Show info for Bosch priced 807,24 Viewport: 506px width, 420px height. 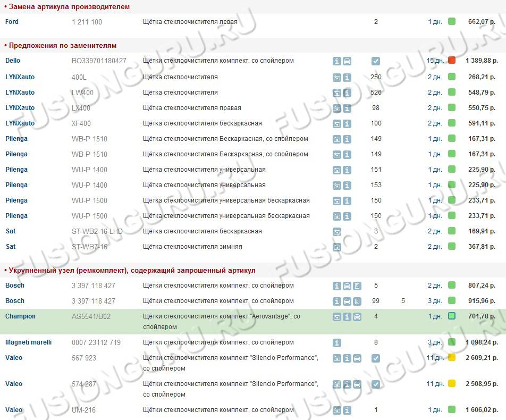point(336,286)
